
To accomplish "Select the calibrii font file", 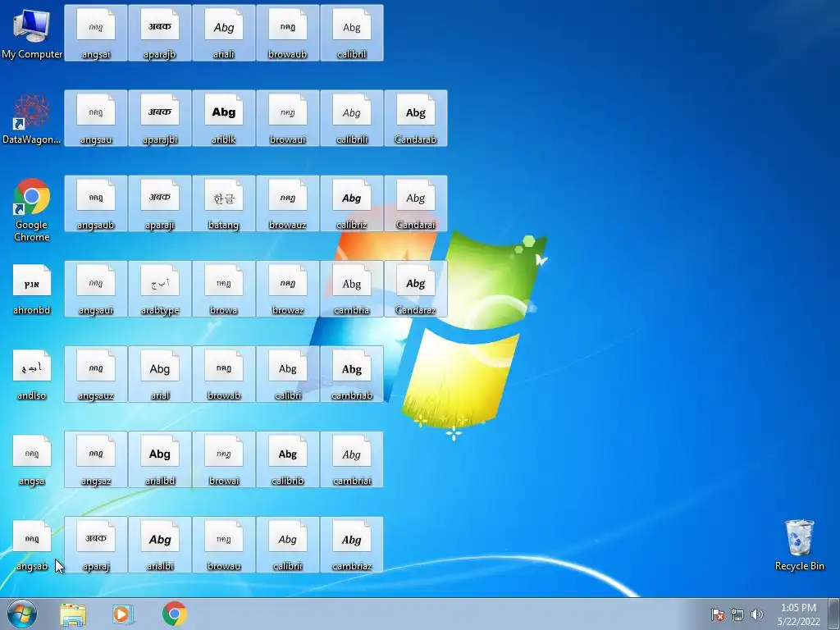I will point(288,545).
